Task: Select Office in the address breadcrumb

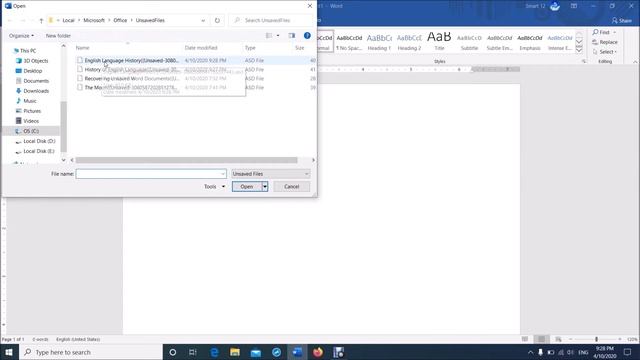Action: (120, 20)
